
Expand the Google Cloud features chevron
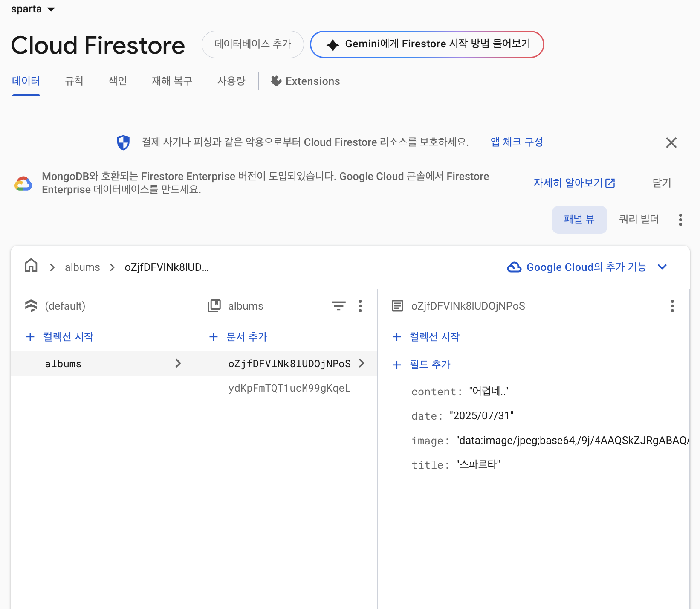pos(662,267)
